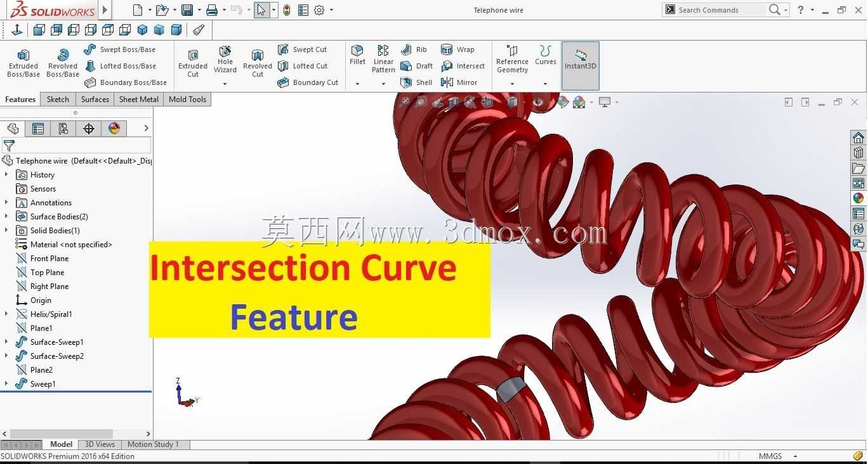
Task: Open the DimXpertManager crosshair tab
Action: (x=89, y=129)
